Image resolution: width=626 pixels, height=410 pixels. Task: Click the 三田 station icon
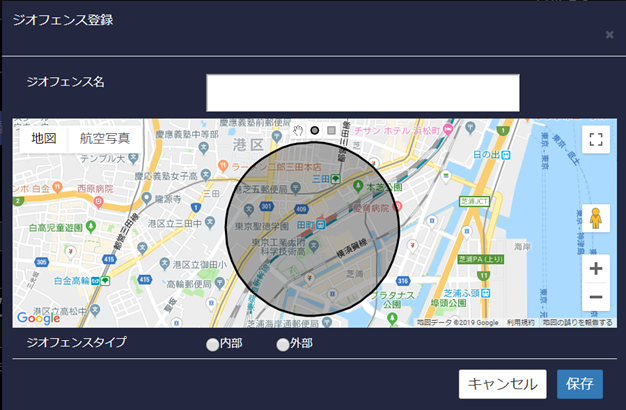pyautogui.click(x=336, y=179)
